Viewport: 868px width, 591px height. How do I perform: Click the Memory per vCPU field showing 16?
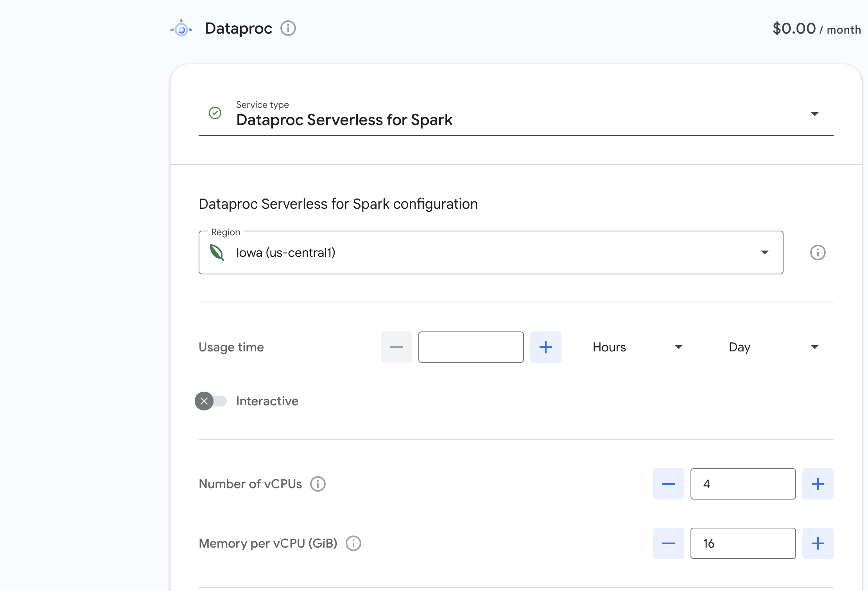[x=743, y=543]
